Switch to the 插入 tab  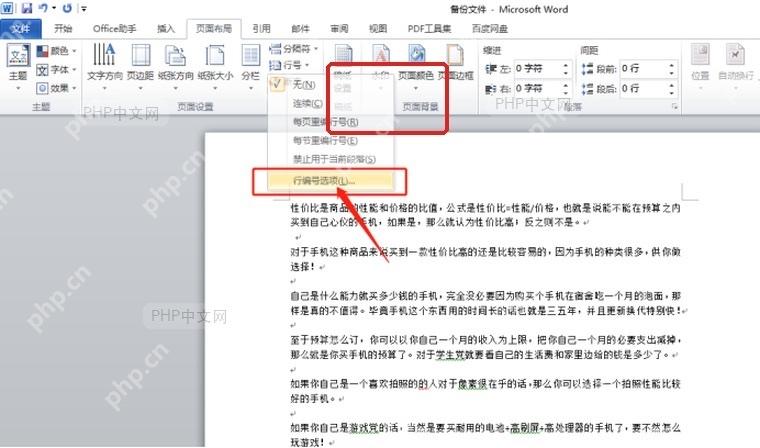point(166,29)
